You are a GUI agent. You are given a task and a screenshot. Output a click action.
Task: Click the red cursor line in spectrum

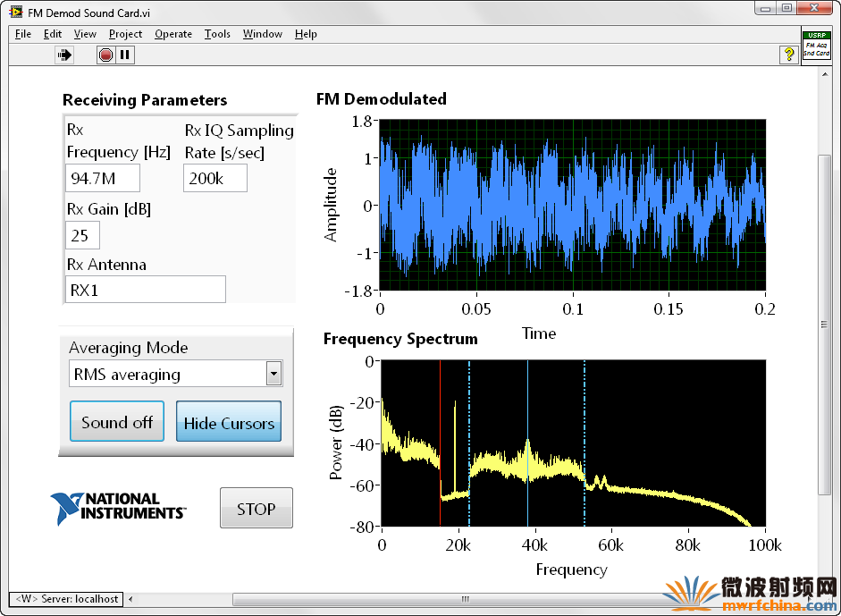(x=440, y=443)
